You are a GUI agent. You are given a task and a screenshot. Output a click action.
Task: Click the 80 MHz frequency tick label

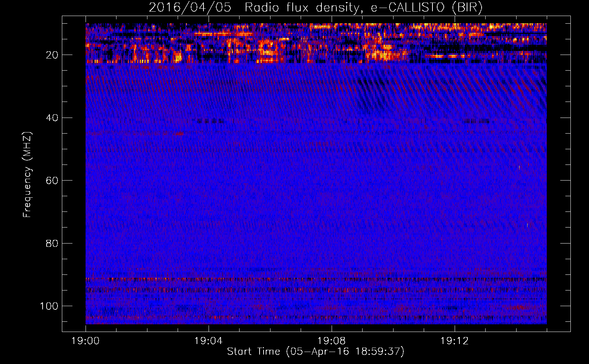pos(52,243)
